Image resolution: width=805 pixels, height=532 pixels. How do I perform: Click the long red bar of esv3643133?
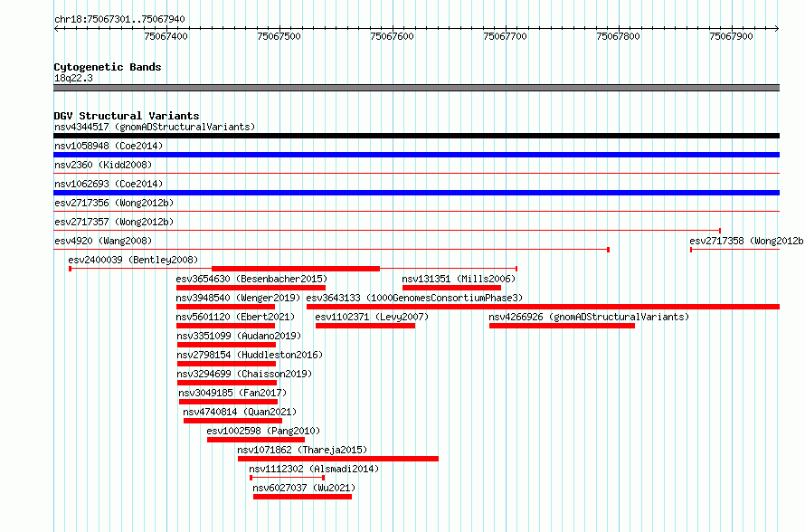544,307
